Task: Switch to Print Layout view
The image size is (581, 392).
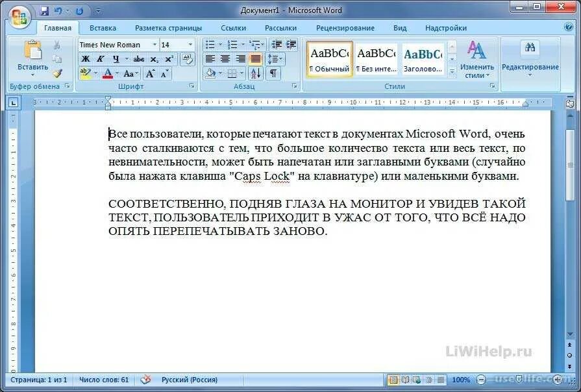Action: (393, 380)
